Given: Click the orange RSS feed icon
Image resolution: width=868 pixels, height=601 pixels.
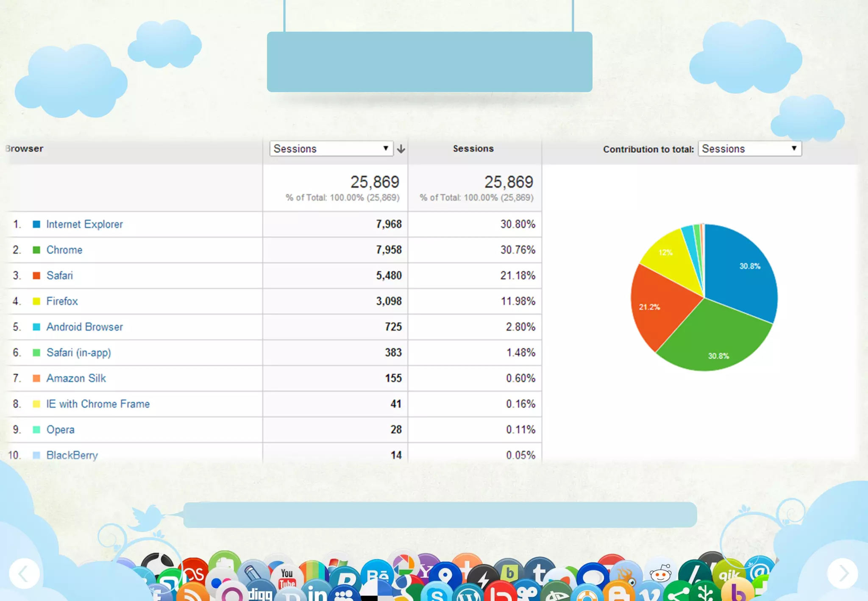Looking at the screenshot, I should (x=193, y=593).
